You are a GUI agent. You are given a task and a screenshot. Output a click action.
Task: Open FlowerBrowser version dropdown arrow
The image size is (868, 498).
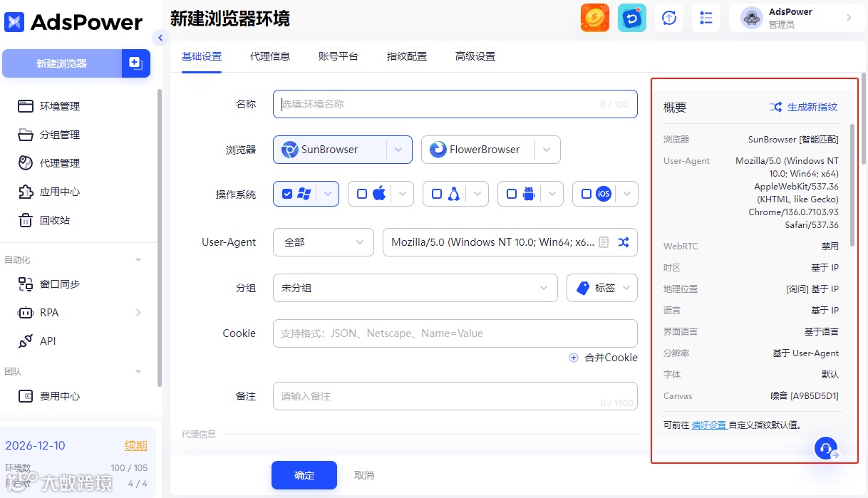[x=547, y=150]
